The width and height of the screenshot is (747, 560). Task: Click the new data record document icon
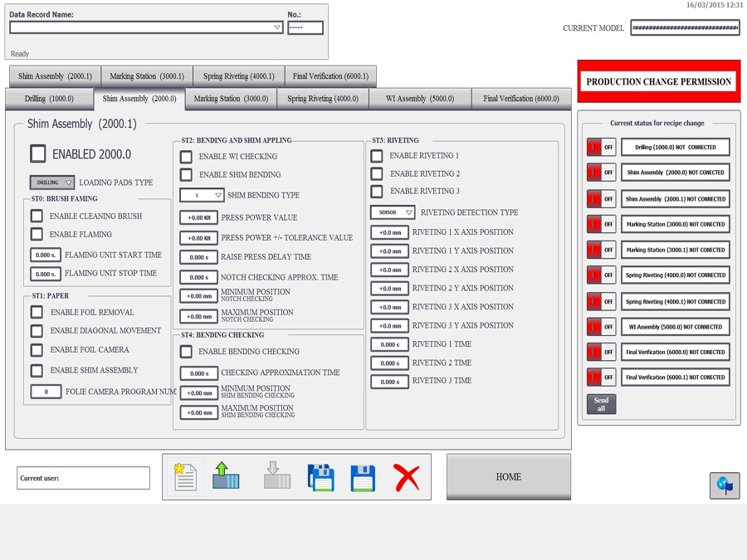coord(185,477)
